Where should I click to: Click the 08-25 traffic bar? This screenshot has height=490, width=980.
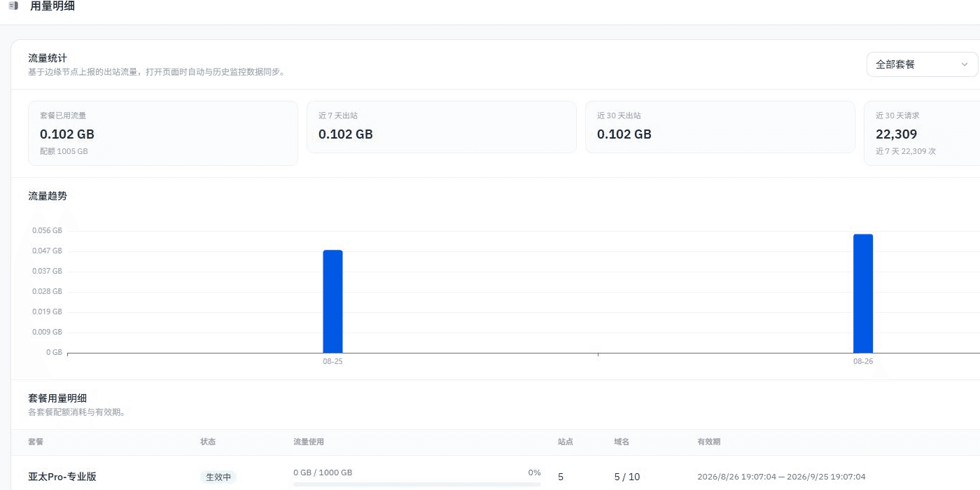click(x=332, y=302)
